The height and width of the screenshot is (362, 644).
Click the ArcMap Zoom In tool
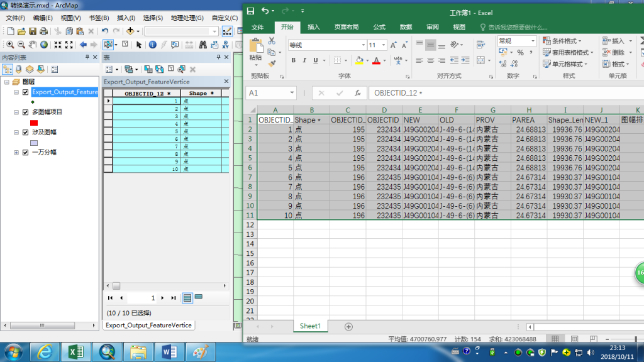(x=10, y=45)
